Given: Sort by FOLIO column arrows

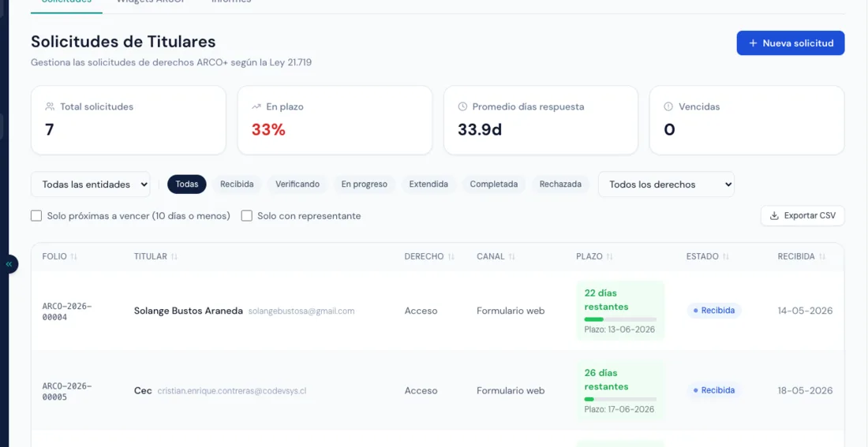Looking at the screenshot, I should pos(73,257).
